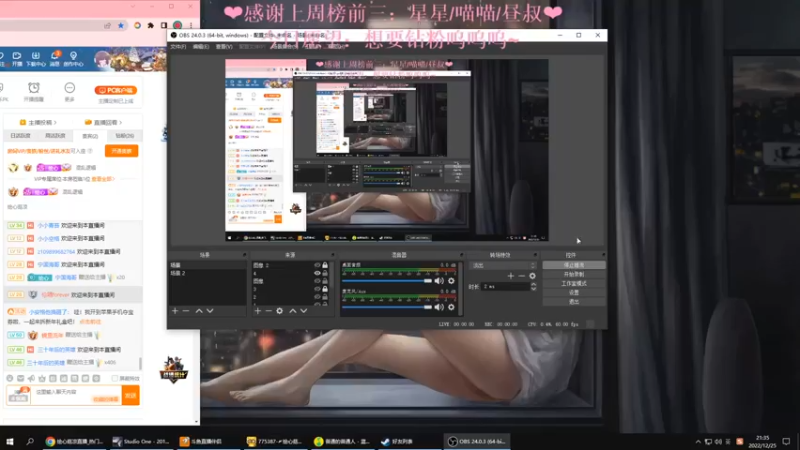Bookmark the page with the browser star icon

click(x=121, y=26)
